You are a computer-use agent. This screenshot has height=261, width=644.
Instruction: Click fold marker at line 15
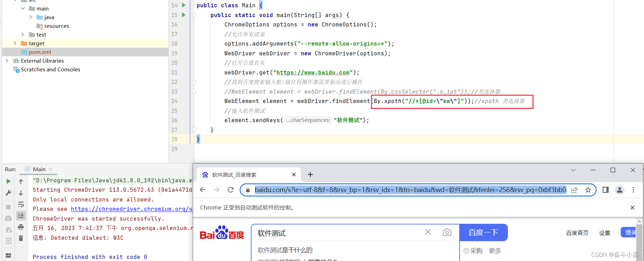click(x=194, y=15)
